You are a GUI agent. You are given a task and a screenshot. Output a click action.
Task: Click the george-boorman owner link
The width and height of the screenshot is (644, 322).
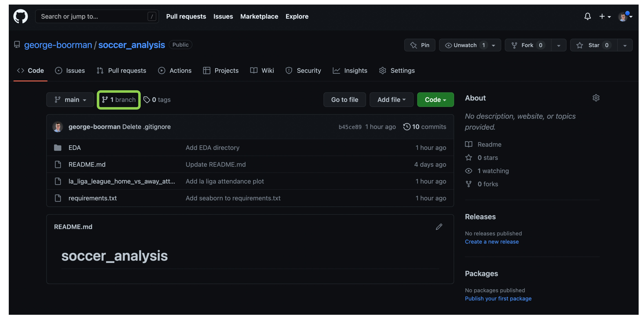[58, 45]
